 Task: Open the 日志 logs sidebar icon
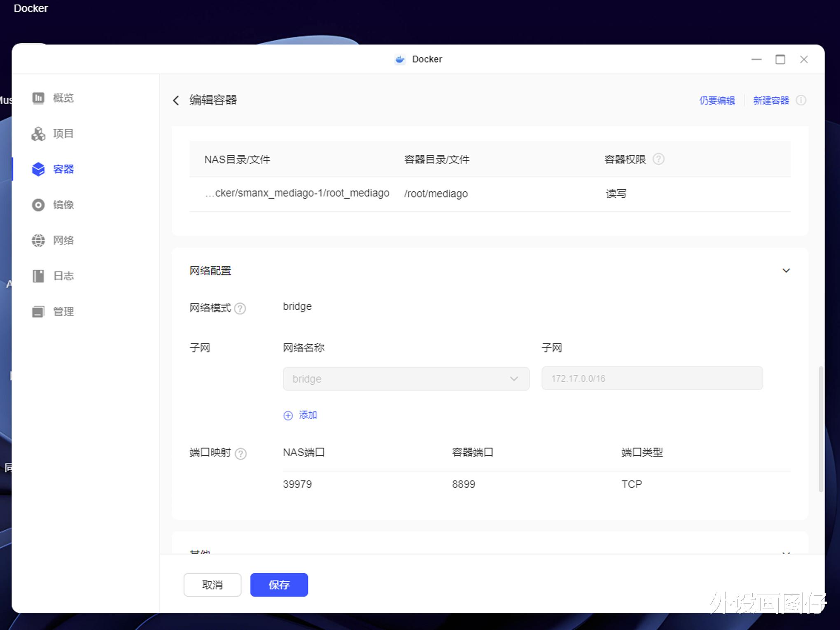(38, 276)
